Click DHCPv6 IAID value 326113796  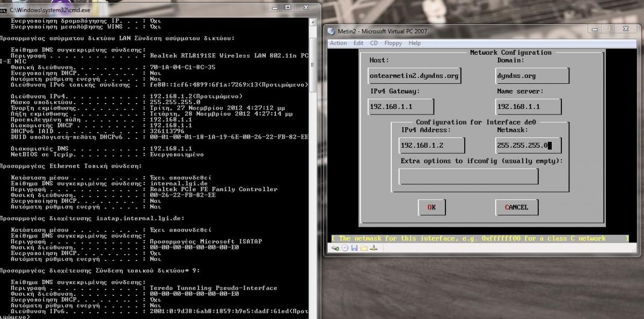click(x=167, y=131)
